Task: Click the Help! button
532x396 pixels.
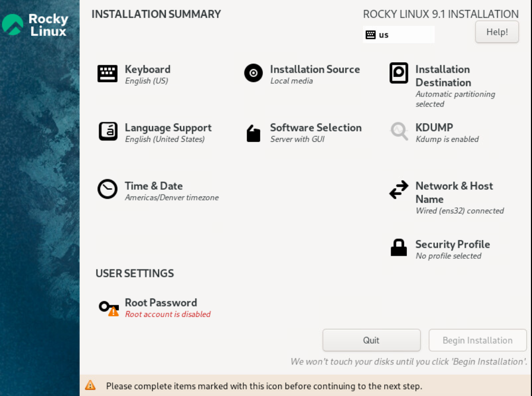Action: (497, 32)
